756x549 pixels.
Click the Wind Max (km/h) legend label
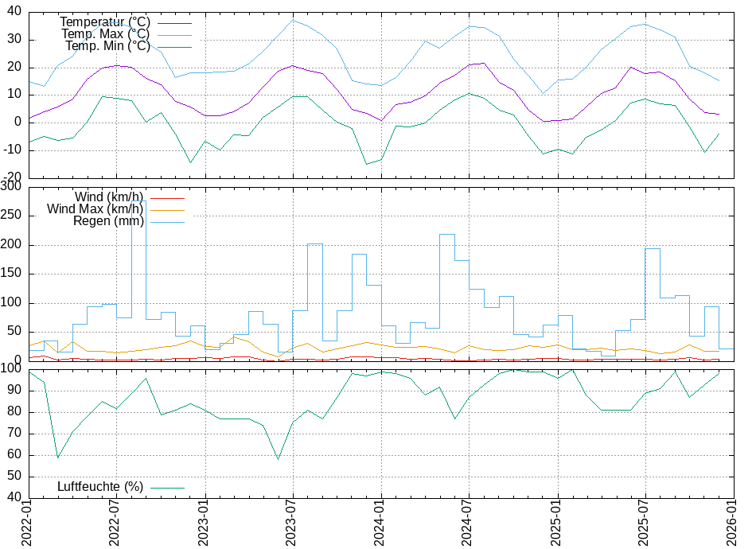click(x=95, y=209)
